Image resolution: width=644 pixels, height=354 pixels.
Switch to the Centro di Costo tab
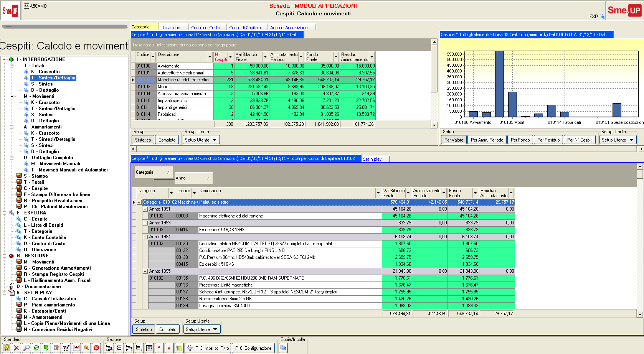pos(206,28)
